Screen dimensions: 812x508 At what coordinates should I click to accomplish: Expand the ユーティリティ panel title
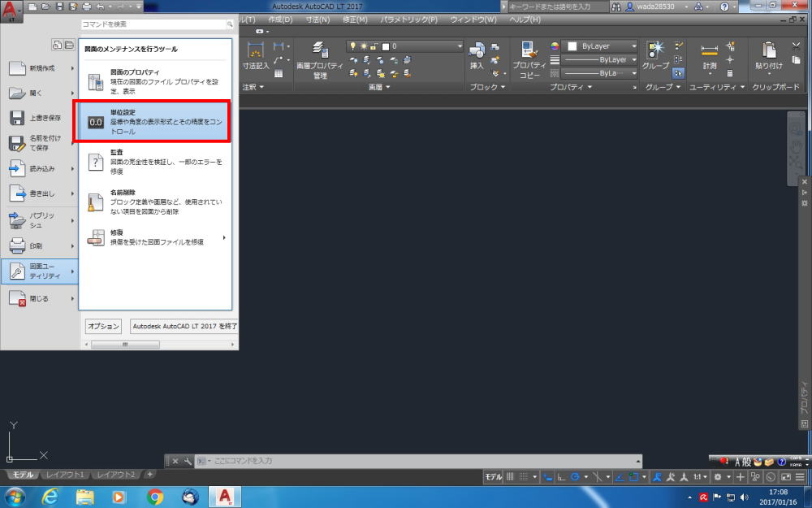pos(717,87)
